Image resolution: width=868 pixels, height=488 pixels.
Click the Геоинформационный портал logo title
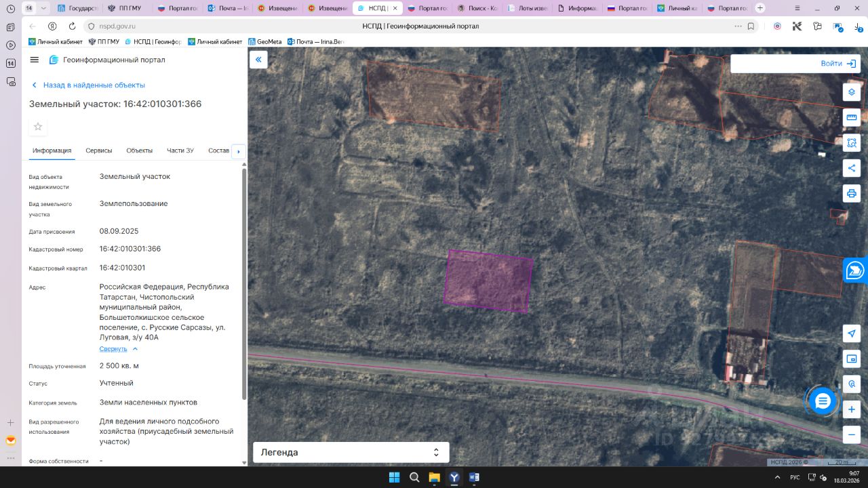coord(107,60)
